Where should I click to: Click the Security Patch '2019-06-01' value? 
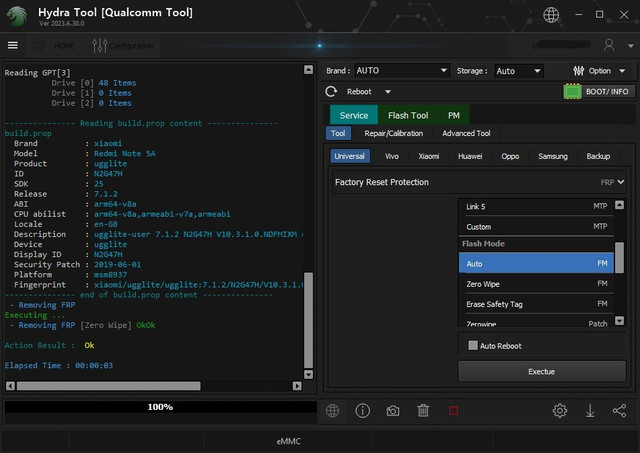(x=118, y=264)
